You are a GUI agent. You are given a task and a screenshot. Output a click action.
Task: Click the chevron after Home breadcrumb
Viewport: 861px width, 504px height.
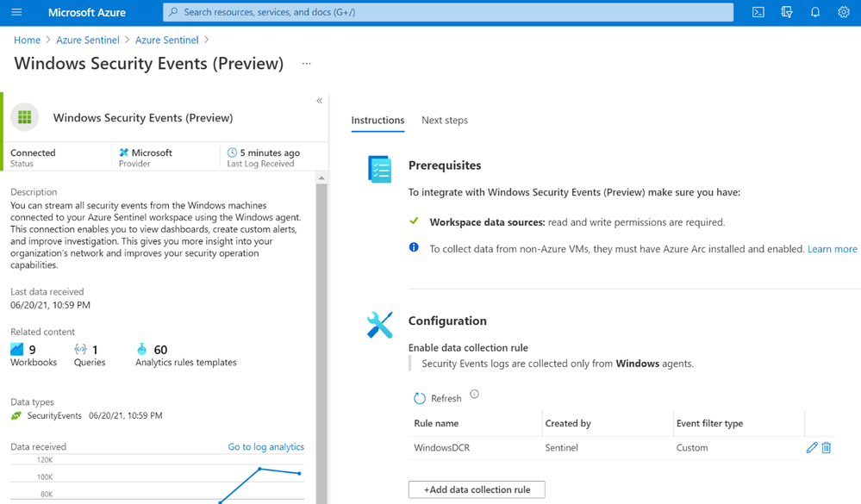[48, 40]
